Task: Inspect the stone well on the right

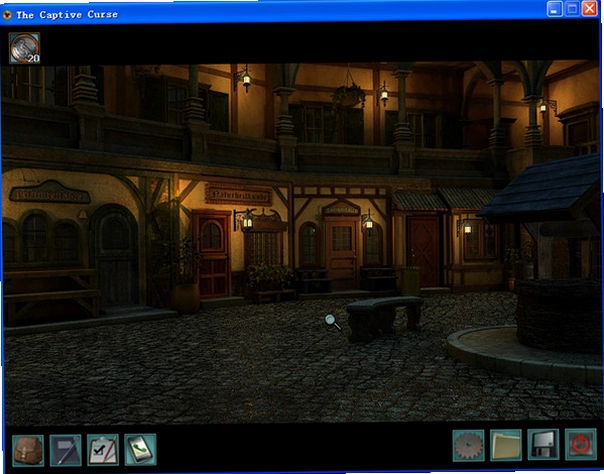Action: tap(559, 314)
